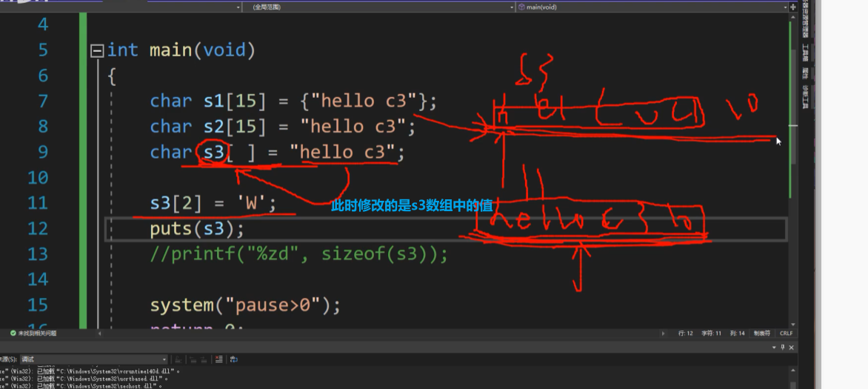868x389 pixels.
Task: Click the 未找到相关问题 status indicator
Action: [33, 333]
